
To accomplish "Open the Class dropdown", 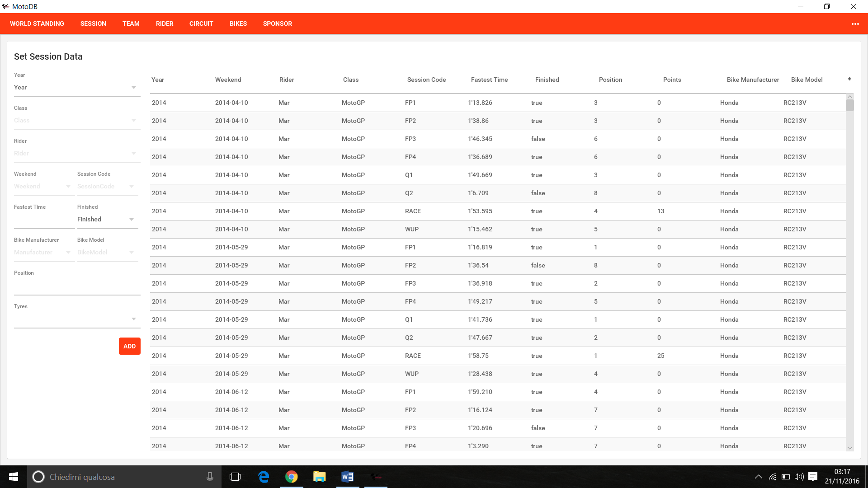I will (77, 121).
